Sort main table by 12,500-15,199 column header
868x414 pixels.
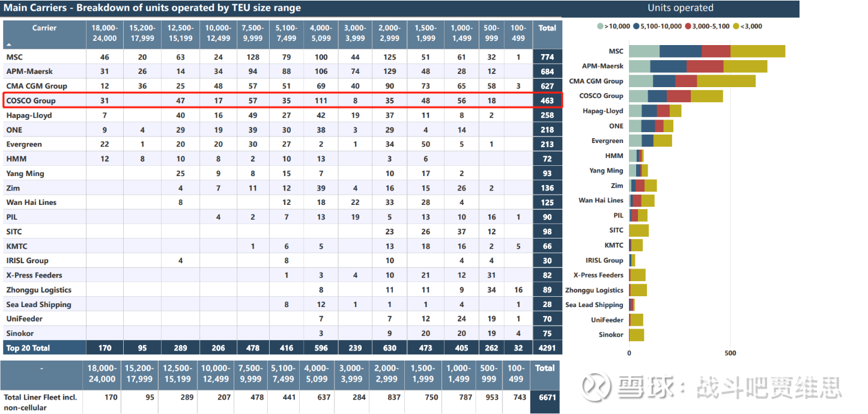click(180, 33)
